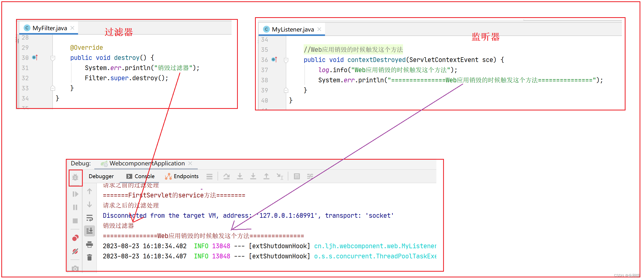This screenshot has height=280, width=644.
Task: Switch to the Endpoints tab
Action: click(x=182, y=176)
